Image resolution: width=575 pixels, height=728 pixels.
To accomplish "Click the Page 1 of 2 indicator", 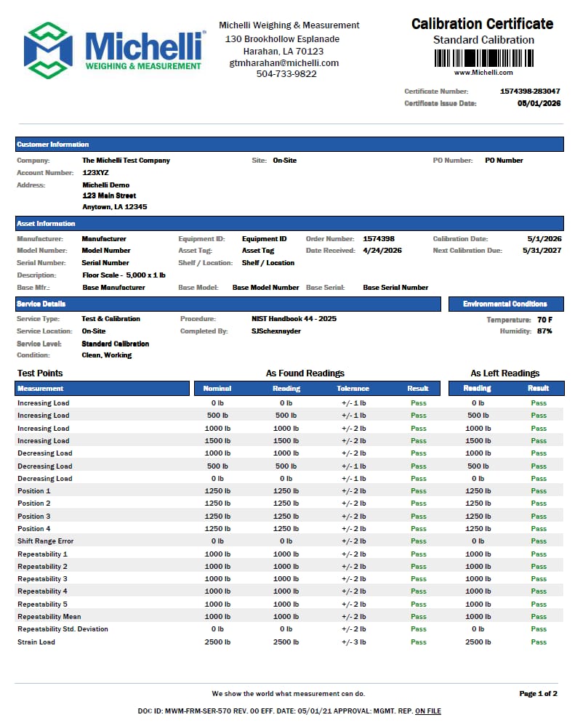I will [539, 693].
